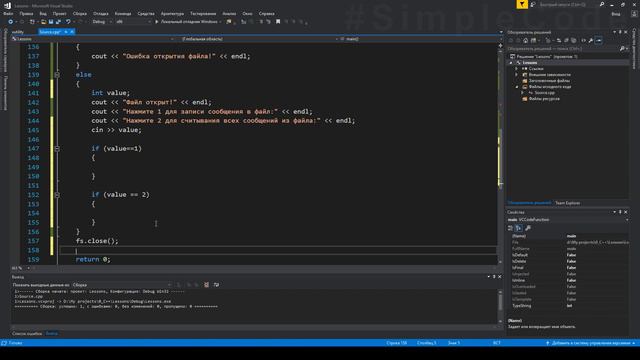This screenshot has width=640, height=360.
Task: Click Refresh icon in Solution Explorer
Action: click(559, 40)
